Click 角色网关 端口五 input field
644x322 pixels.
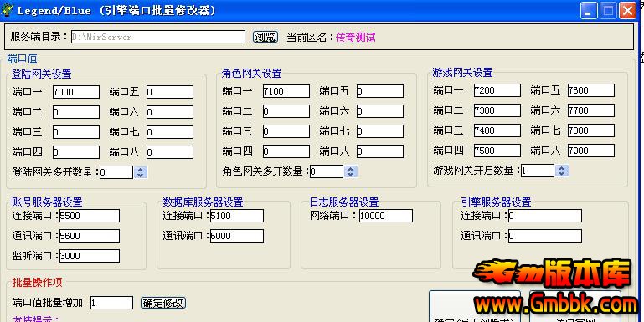click(380, 91)
